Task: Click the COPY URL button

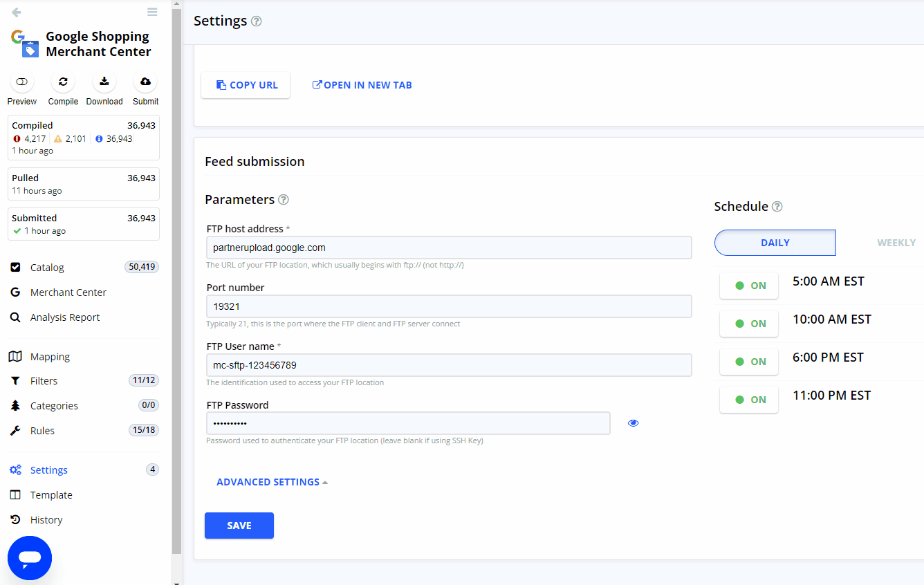Action: click(x=246, y=85)
